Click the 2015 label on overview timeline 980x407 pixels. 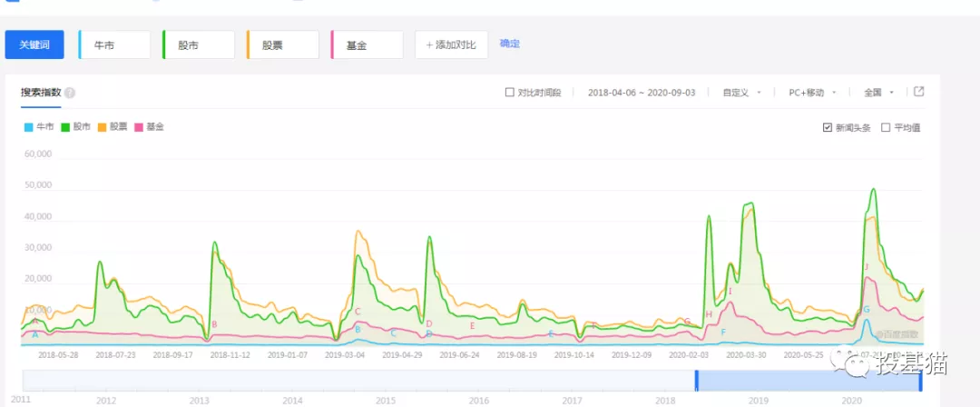385,400
